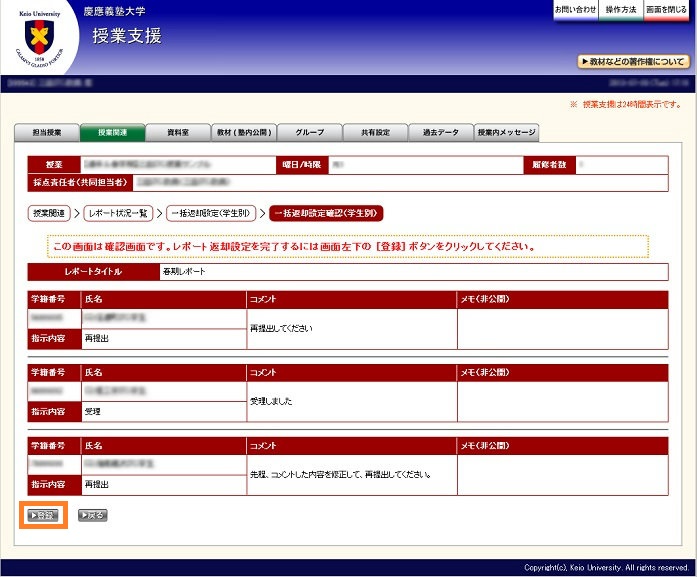Click 画面を閉じる to close the screen

click(666, 10)
